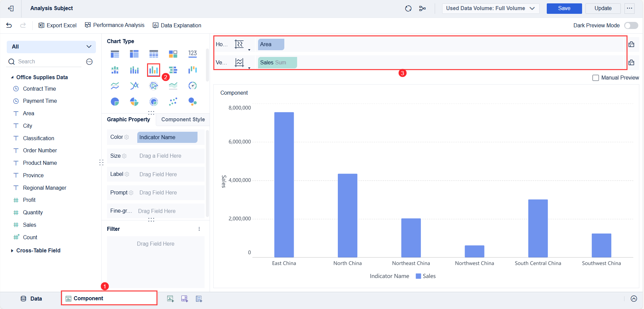Viewport: 644px width, 309px height.
Task: Choose the area chart type icon
Action: 173,86
